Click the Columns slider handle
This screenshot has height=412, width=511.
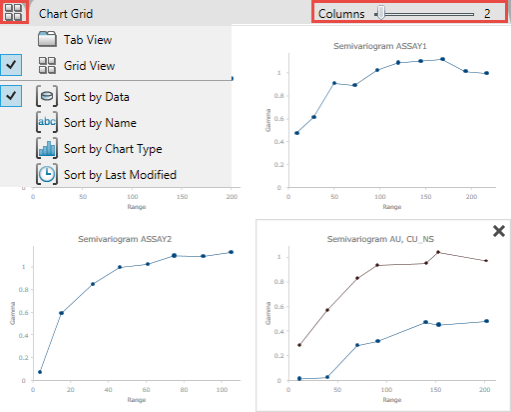(380, 14)
